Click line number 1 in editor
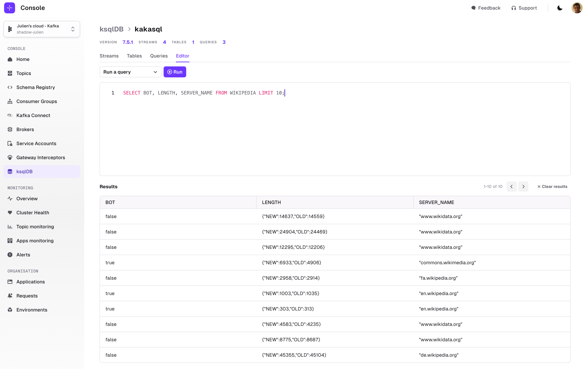This screenshot has width=588, height=369. 113,93
